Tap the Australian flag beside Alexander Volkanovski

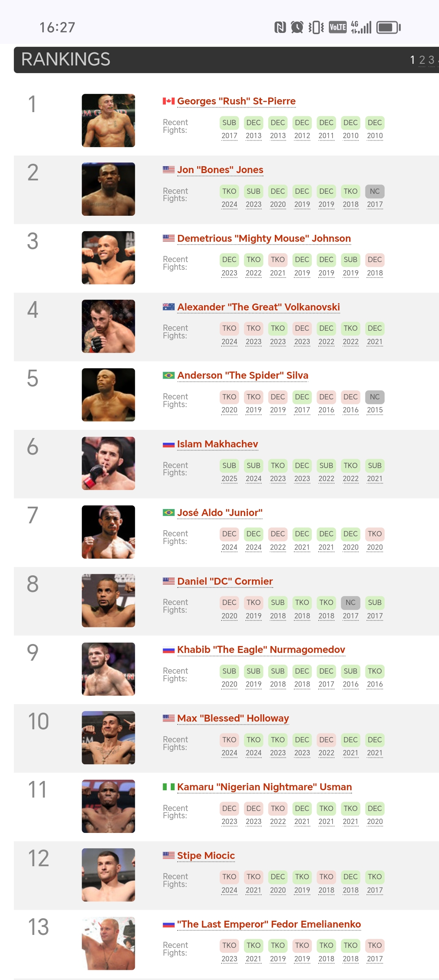click(169, 307)
